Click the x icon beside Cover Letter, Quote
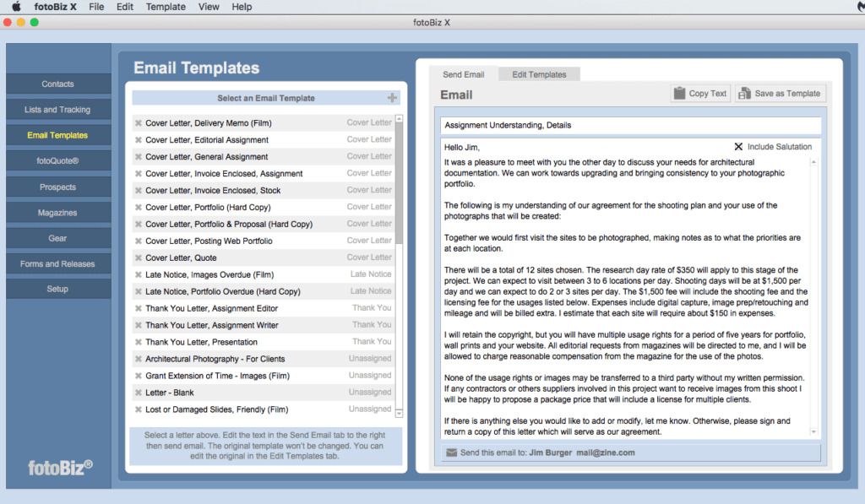This screenshot has height=504, width=865. click(139, 258)
